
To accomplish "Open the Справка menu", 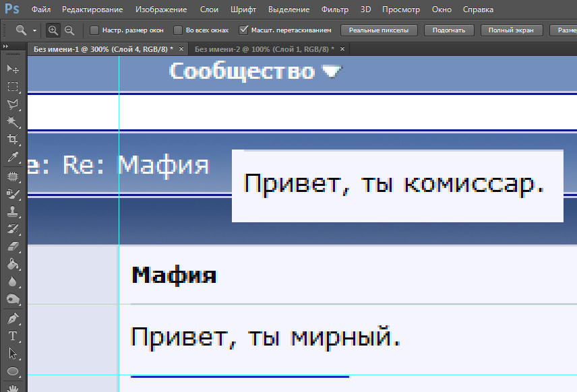I will click(x=478, y=9).
